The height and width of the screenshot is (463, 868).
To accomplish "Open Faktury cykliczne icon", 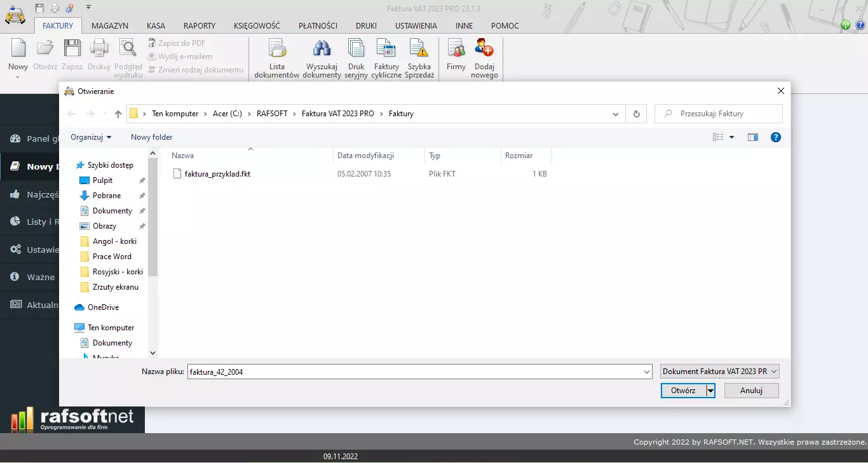I will pyautogui.click(x=386, y=57).
